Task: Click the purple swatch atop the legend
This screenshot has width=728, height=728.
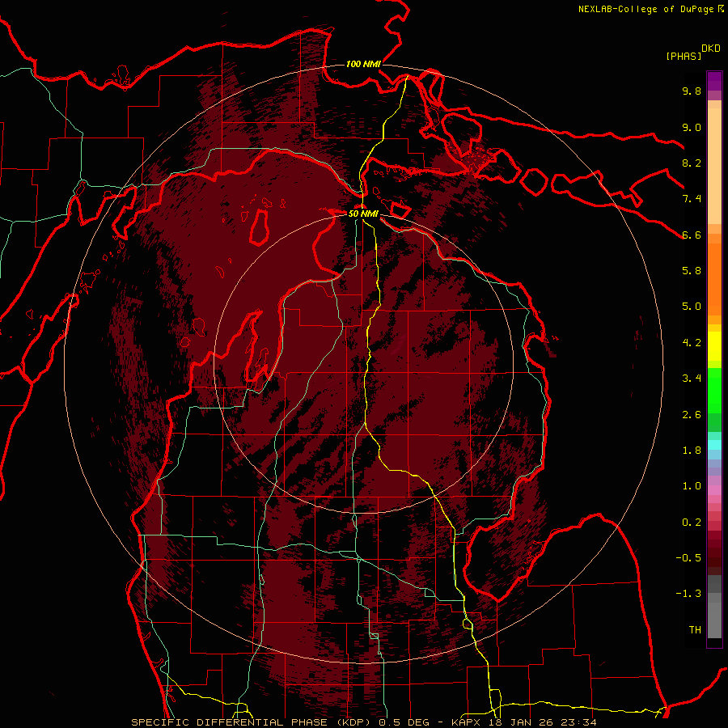Action: (714, 81)
